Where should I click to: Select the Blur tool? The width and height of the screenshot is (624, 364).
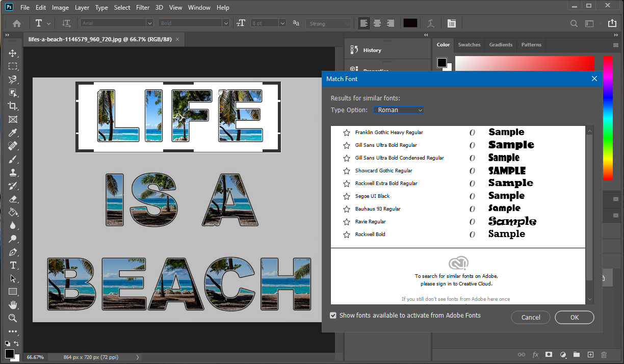coord(13,225)
